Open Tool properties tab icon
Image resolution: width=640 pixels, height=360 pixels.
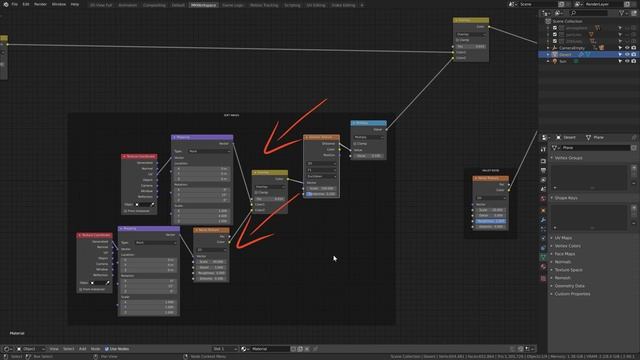[543, 150]
